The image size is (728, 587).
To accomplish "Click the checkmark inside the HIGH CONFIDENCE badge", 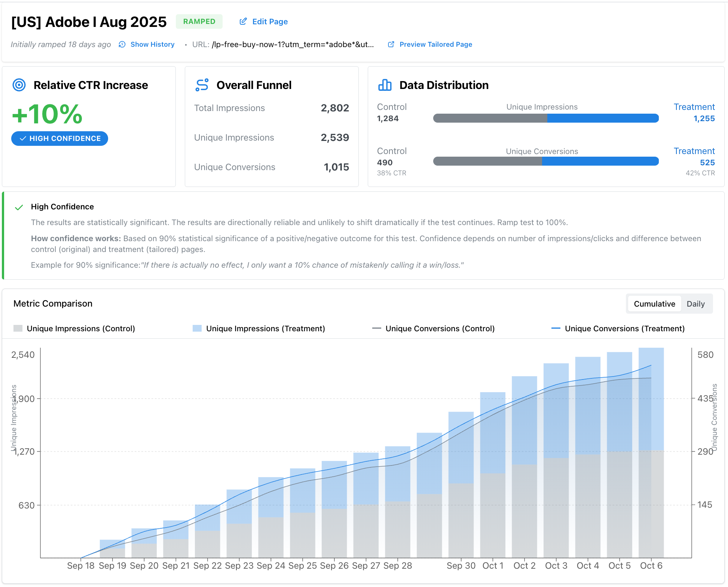I will 22,138.
